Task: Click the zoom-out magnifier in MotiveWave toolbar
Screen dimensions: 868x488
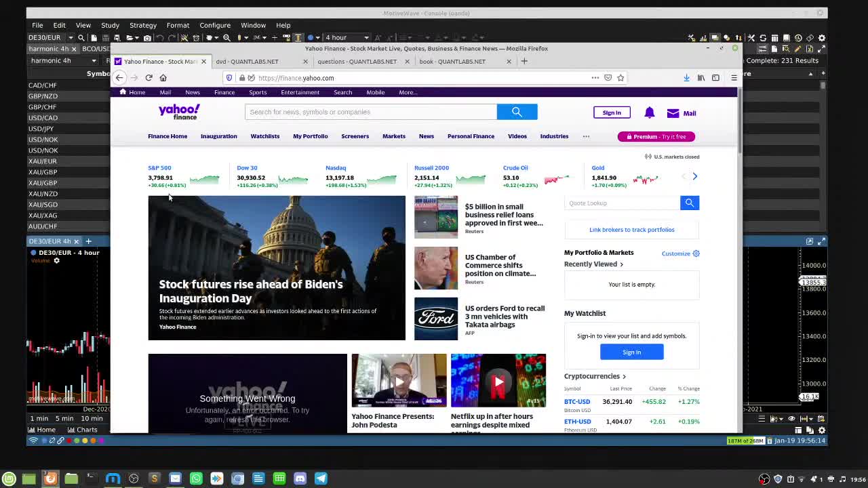Action: tap(226, 38)
